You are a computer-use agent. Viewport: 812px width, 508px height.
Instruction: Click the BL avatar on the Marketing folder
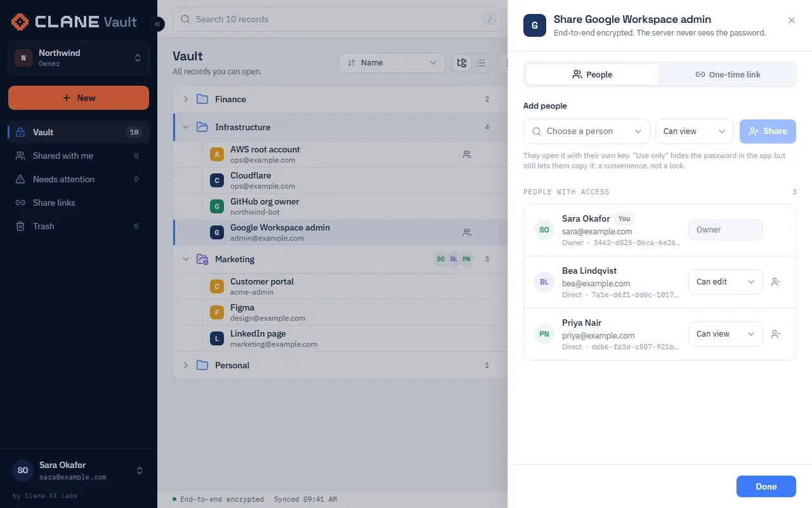[x=453, y=259]
